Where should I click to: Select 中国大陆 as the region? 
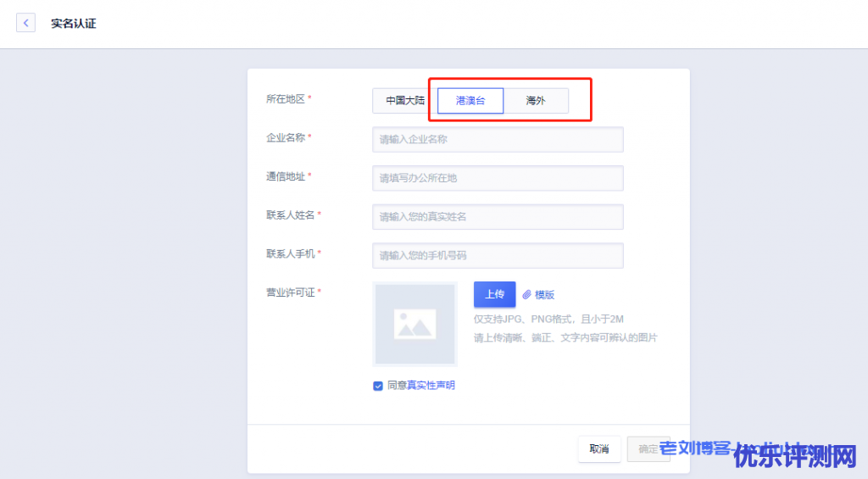click(x=404, y=100)
